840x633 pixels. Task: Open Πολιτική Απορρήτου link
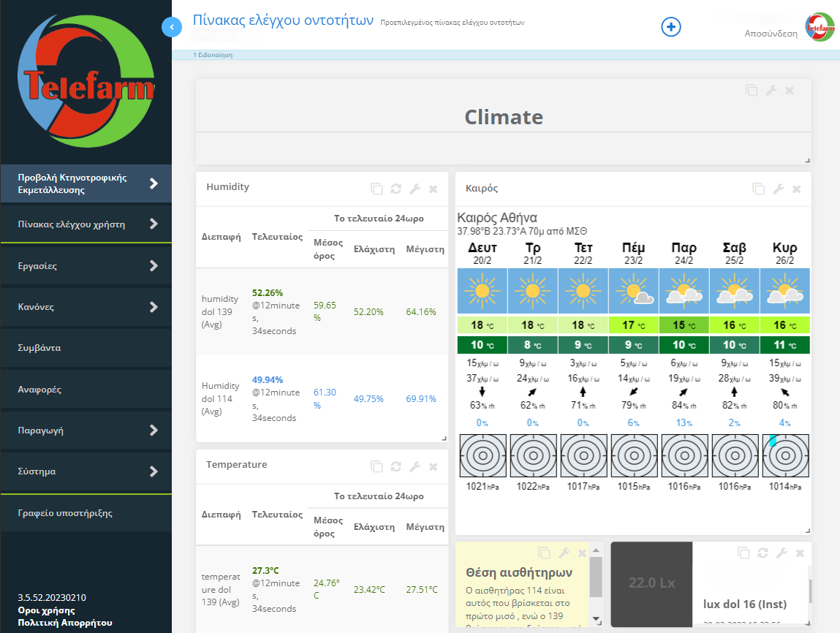pyautogui.click(x=65, y=623)
